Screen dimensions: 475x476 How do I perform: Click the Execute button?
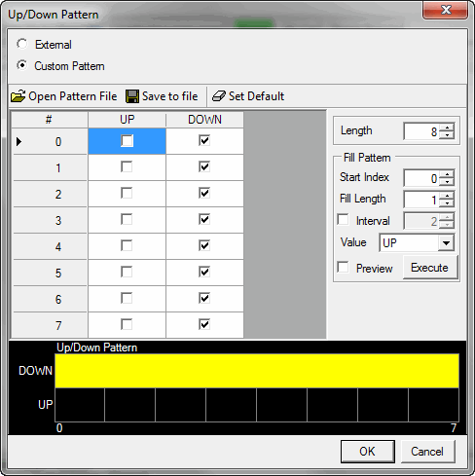[430, 268]
